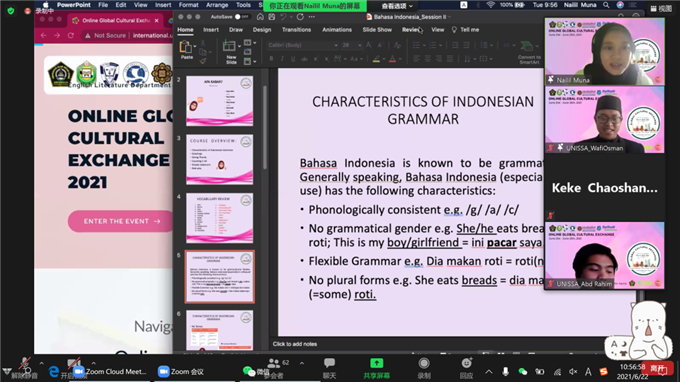Click the red font color swatch
Viewport: 680px width, 382px height.
(392, 59)
